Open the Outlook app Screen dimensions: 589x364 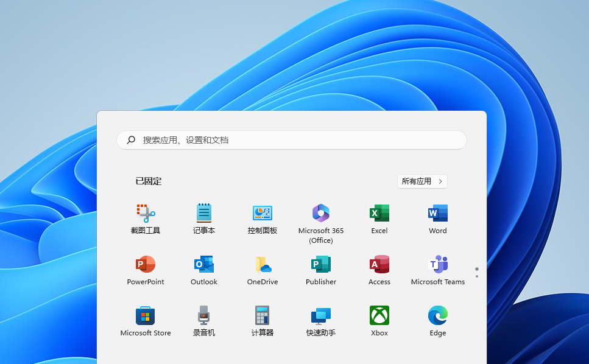click(x=204, y=270)
